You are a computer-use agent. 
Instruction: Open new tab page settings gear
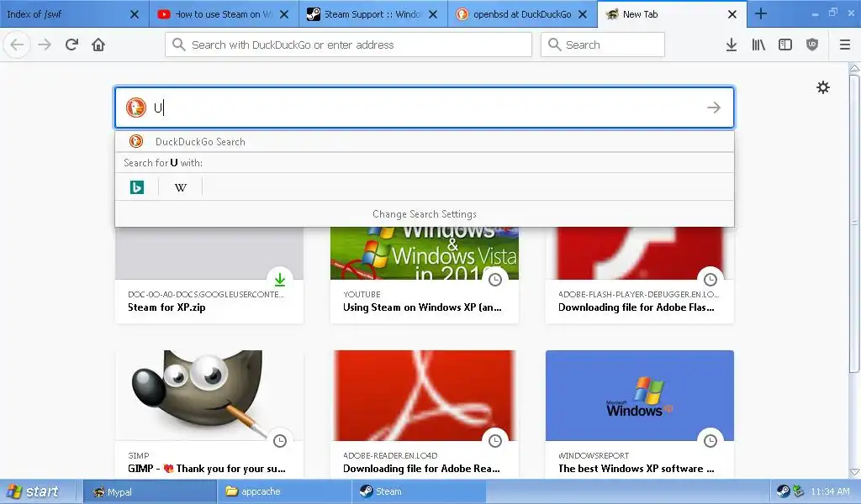point(822,87)
